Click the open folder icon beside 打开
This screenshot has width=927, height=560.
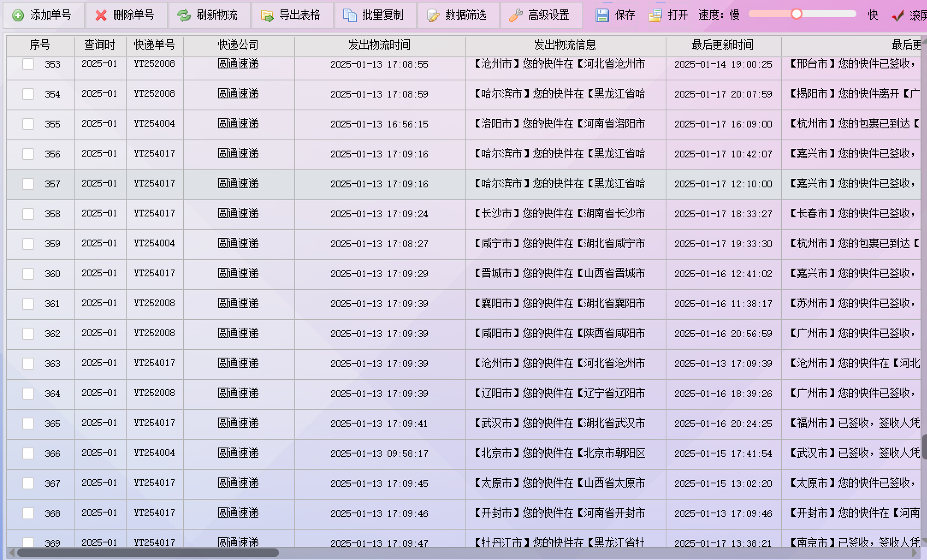(x=655, y=16)
